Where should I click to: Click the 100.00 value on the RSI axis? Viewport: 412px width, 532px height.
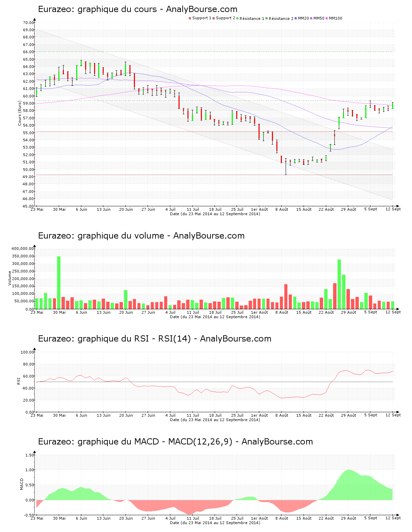27,352
